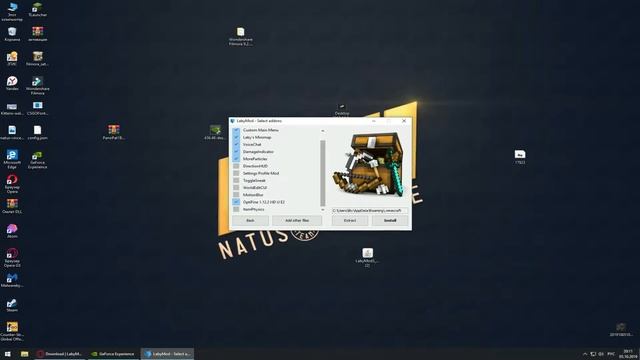Select the Yandex browser desktop icon
This screenshot has width=640, height=360.
pos(12,83)
